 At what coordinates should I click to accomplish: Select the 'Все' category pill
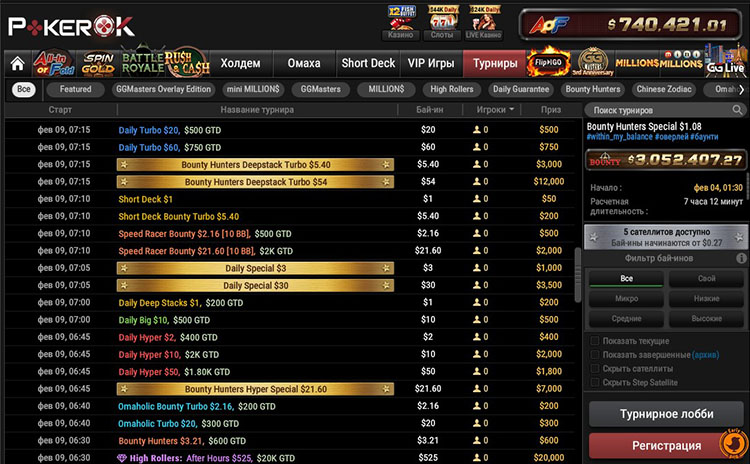pos(24,89)
